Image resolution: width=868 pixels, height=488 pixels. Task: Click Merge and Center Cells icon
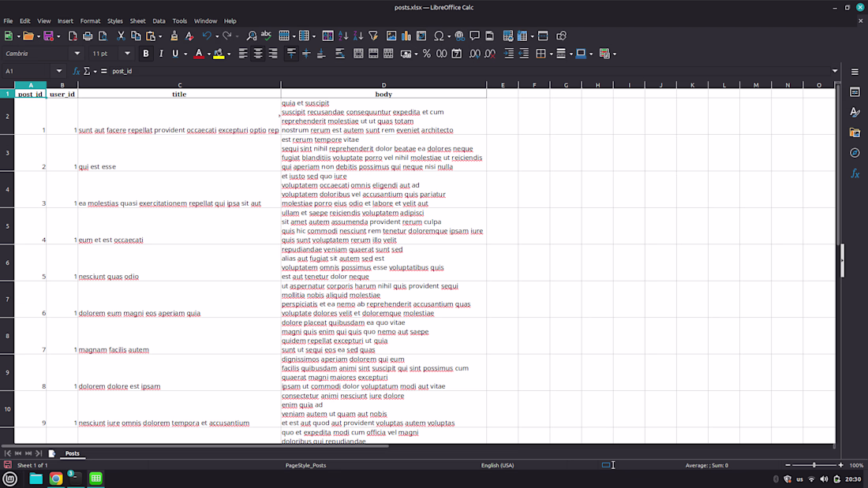[358, 54]
